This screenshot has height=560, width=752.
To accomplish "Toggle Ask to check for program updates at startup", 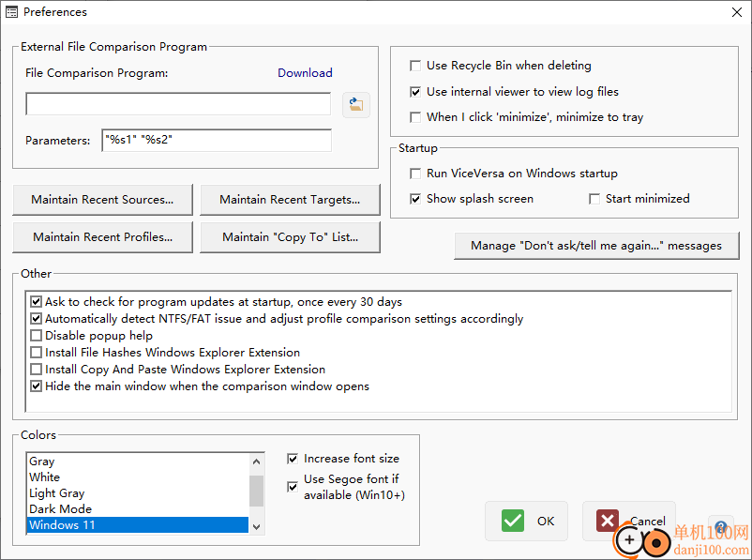I will coord(36,302).
